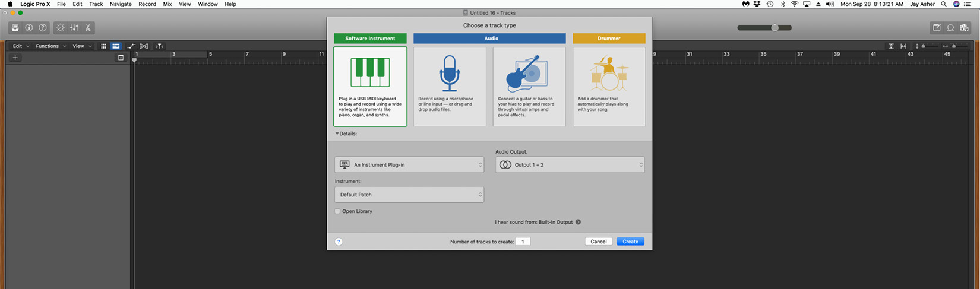Image resolution: width=980 pixels, height=289 pixels.
Task: Toggle the Catch Playhead button
Action: 159,46
